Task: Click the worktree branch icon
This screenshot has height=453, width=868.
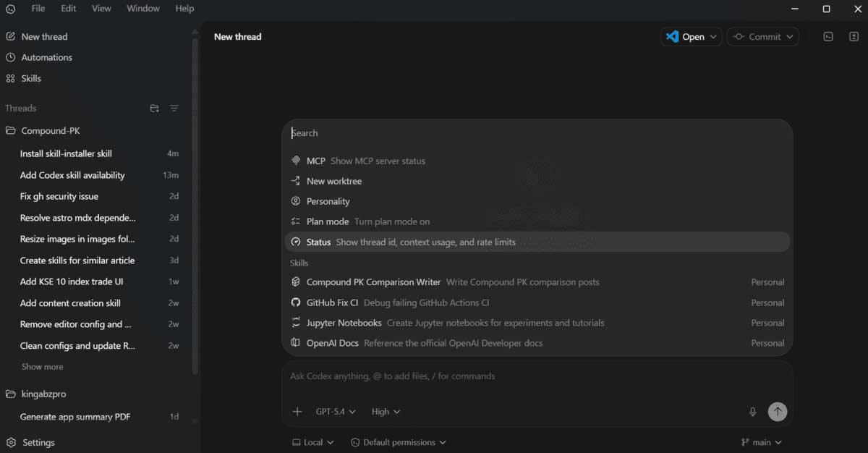Action: pos(295,181)
